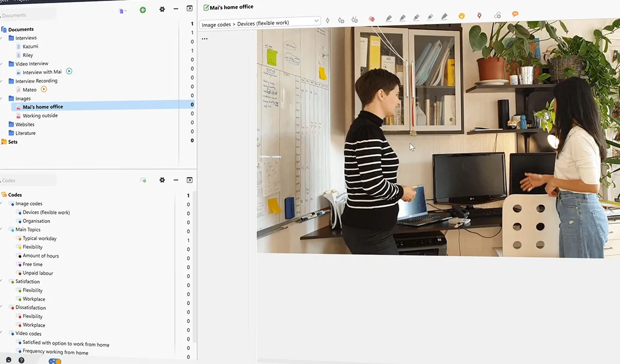The image size is (620, 364).
Task: Click the chat bubble icon in the status bar
Action: click(8, 360)
